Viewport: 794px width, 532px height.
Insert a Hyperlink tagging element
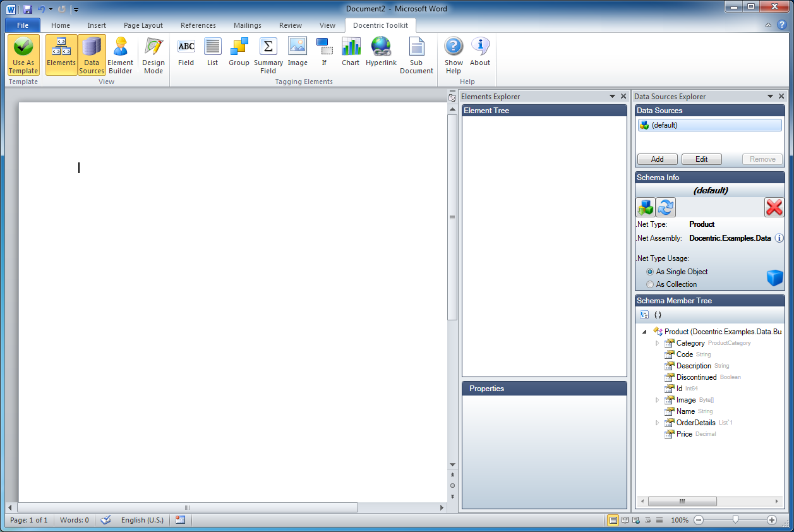pos(381,52)
